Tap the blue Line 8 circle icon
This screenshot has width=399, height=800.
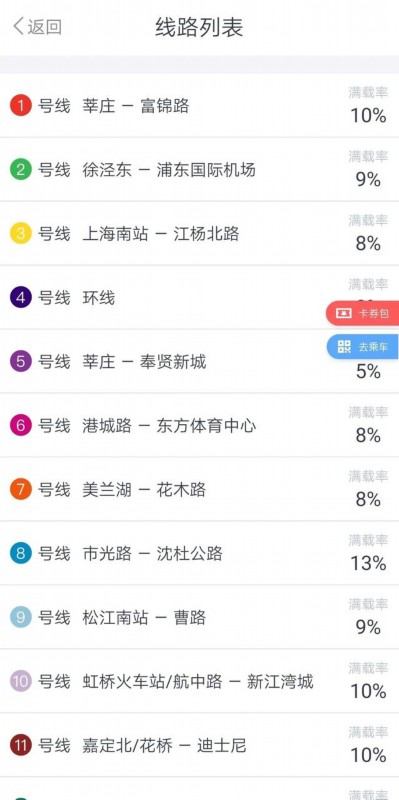(x=21, y=554)
